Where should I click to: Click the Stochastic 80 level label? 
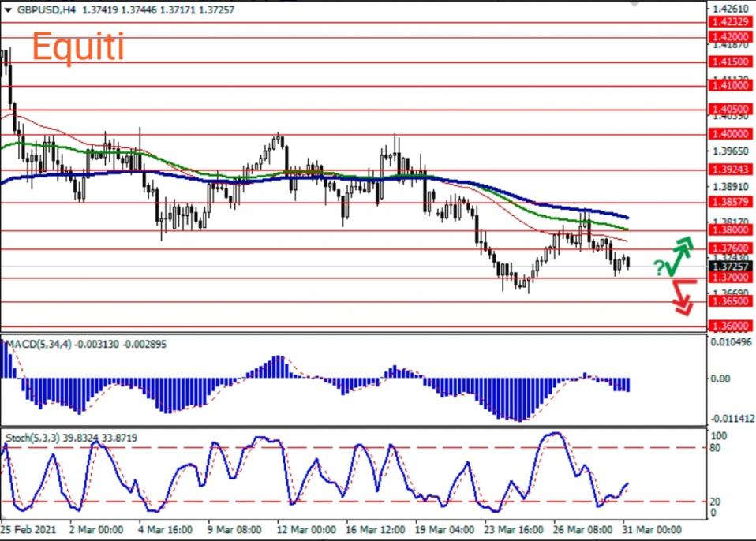click(716, 448)
